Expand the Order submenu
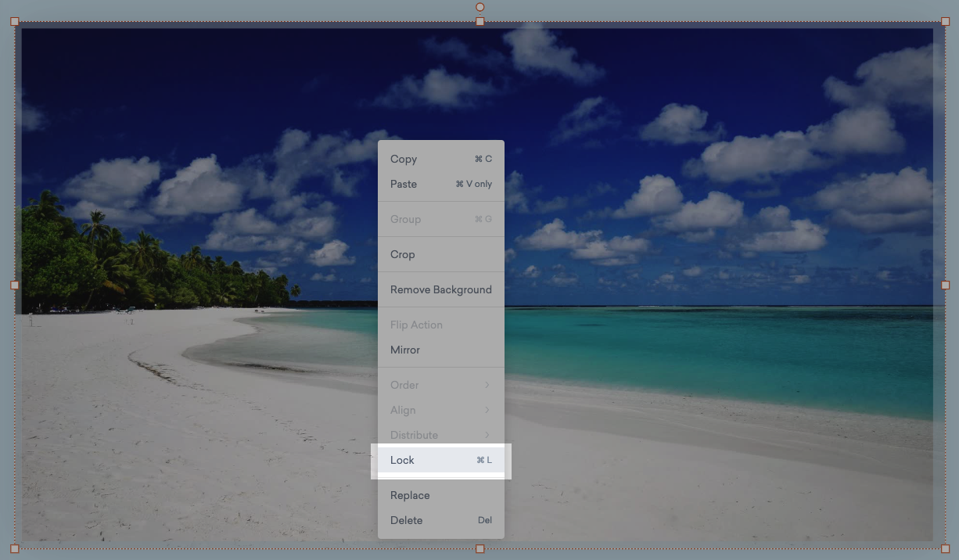 440,385
